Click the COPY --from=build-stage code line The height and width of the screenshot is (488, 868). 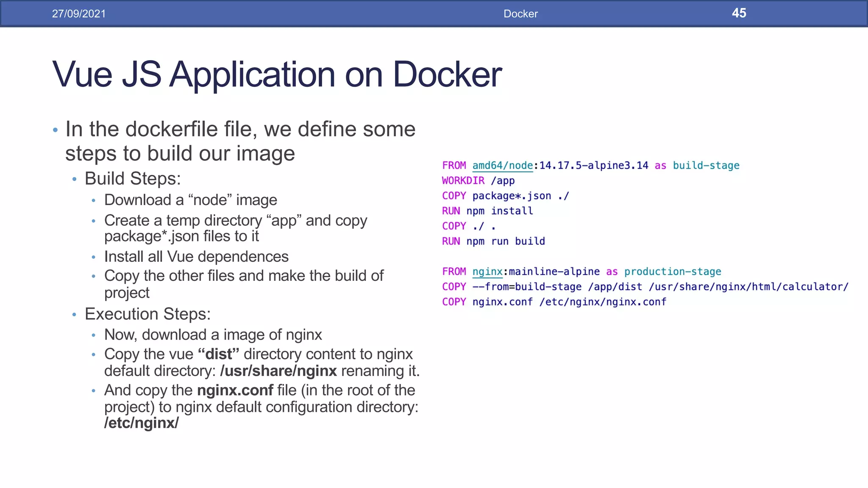[645, 287]
